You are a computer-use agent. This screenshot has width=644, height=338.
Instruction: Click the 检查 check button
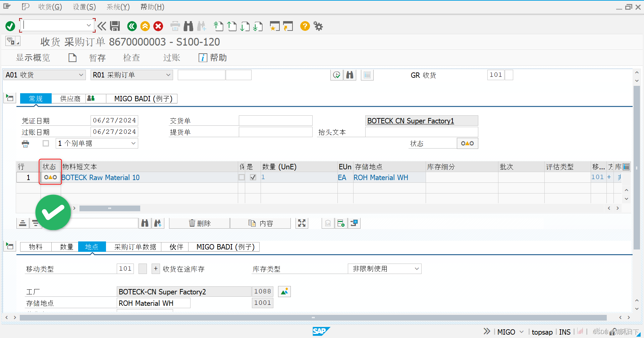131,58
